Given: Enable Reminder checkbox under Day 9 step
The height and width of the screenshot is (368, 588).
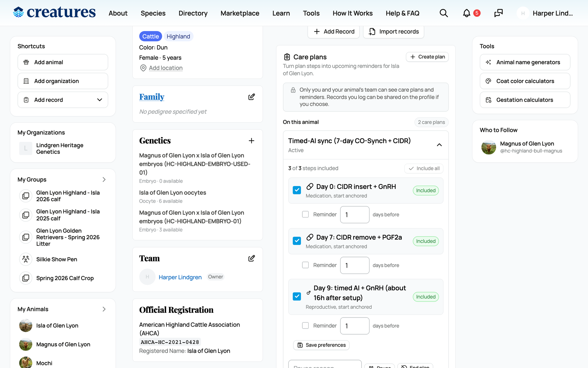Looking at the screenshot, I should click(x=305, y=326).
